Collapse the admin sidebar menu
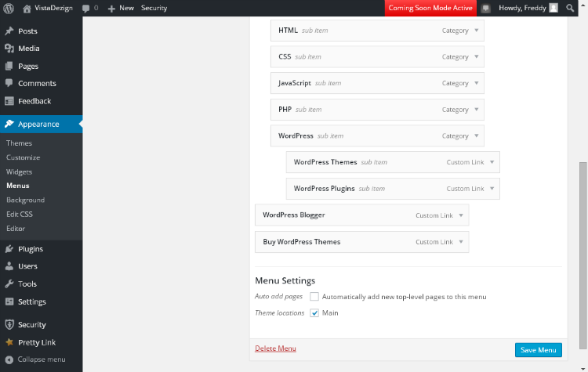This screenshot has width=588, height=372. tap(35, 359)
